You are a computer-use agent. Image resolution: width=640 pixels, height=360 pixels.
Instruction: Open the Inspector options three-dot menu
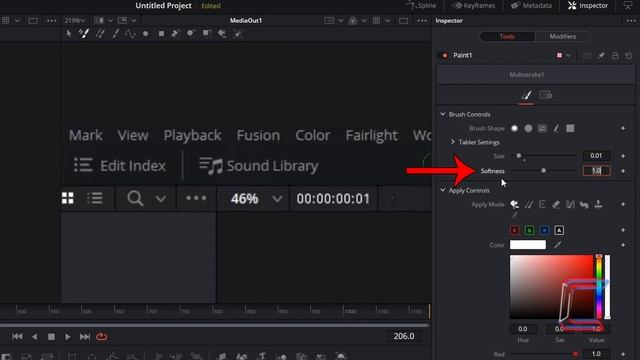click(x=631, y=20)
